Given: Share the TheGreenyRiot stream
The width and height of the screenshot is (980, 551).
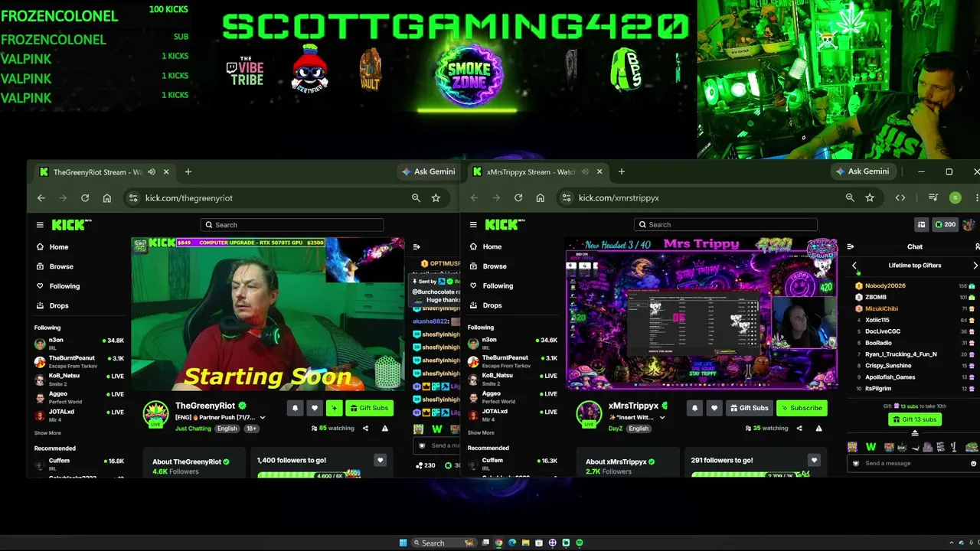Looking at the screenshot, I should point(365,429).
